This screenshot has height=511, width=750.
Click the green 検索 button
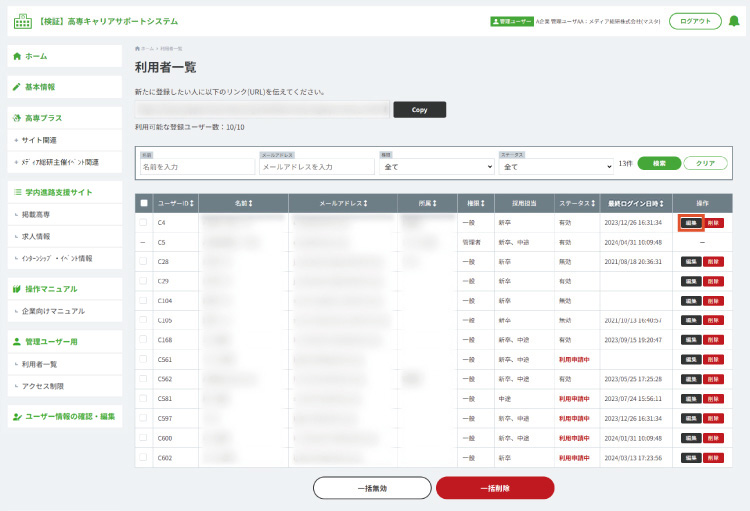coord(659,163)
